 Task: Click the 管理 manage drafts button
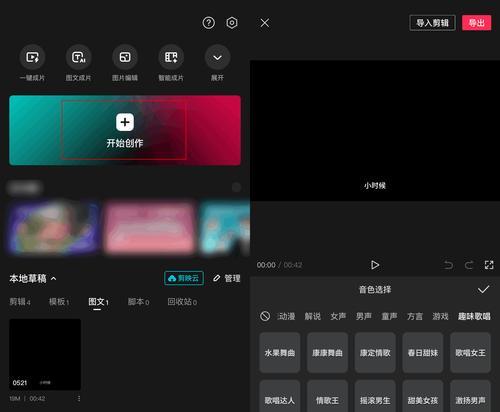[x=227, y=278]
